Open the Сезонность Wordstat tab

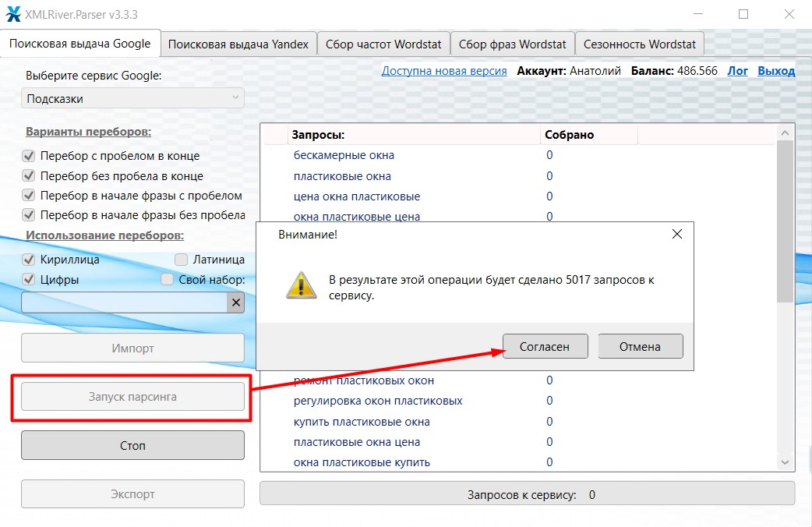pyautogui.click(x=640, y=44)
